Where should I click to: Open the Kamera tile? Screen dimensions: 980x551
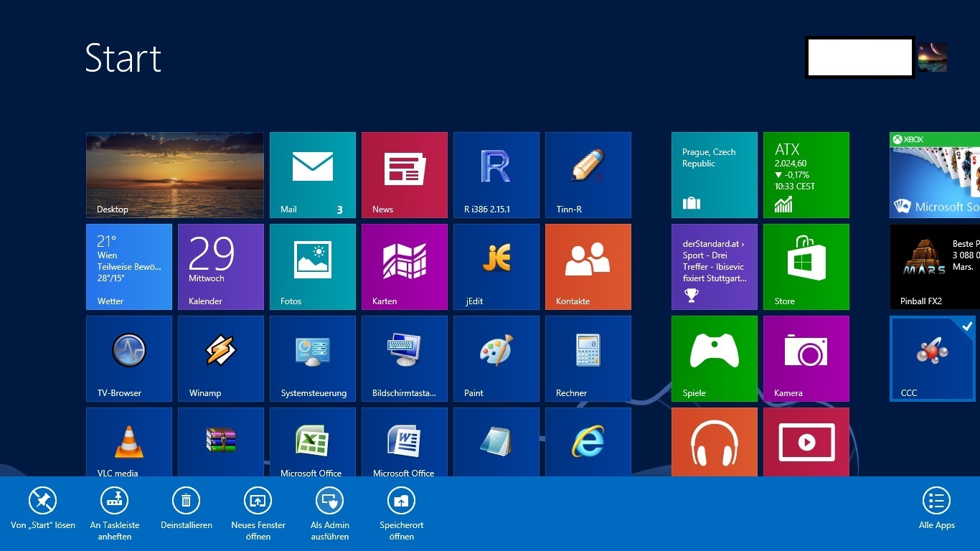(x=806, y=359)
